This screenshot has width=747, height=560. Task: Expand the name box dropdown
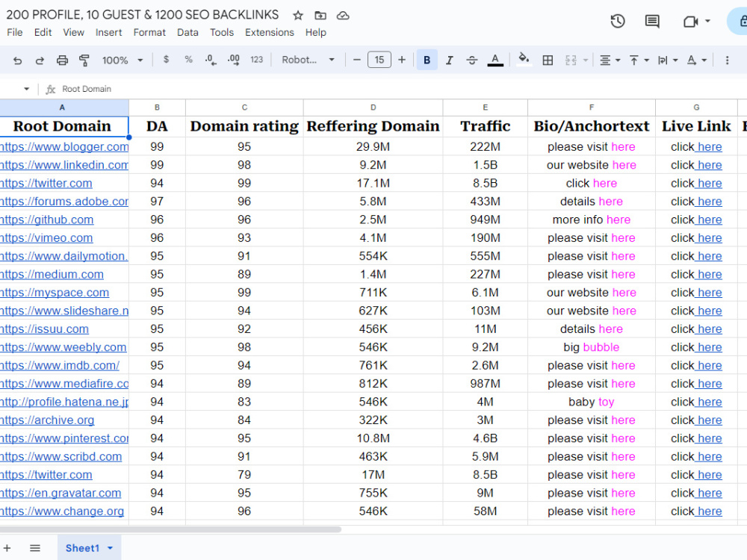(x=26, y=89)
